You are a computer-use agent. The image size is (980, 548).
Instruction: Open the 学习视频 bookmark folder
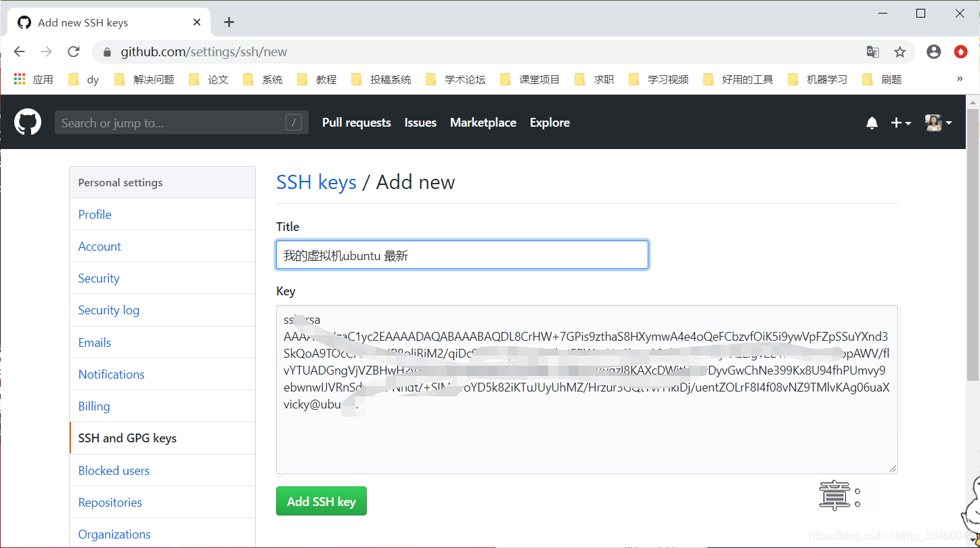(x=659, y=79)
